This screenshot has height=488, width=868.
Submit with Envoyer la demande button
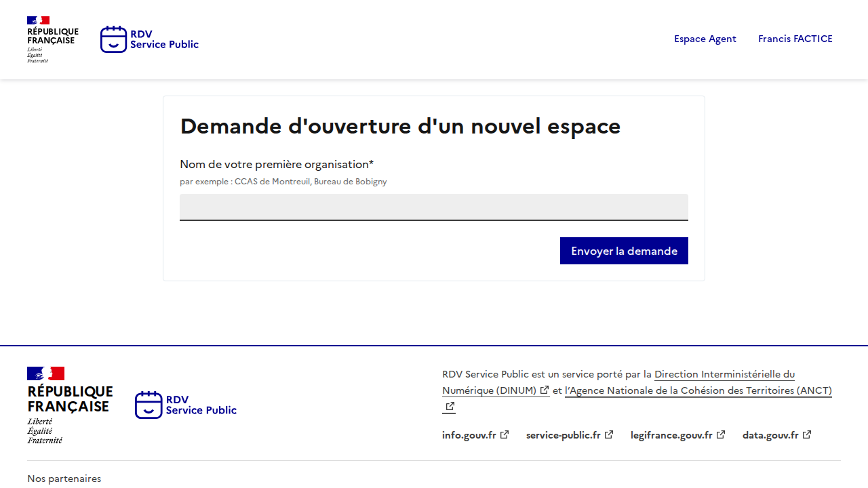tap(624, 251)
